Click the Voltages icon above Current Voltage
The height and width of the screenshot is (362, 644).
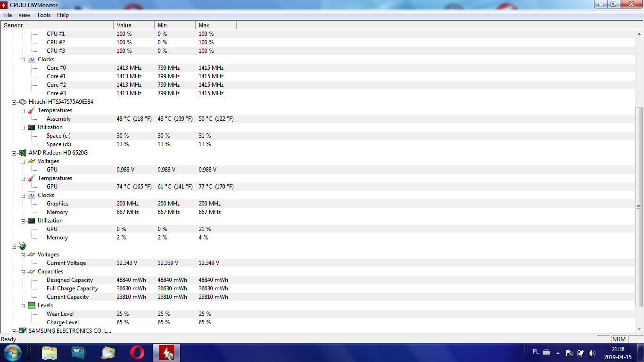(32, 255)
